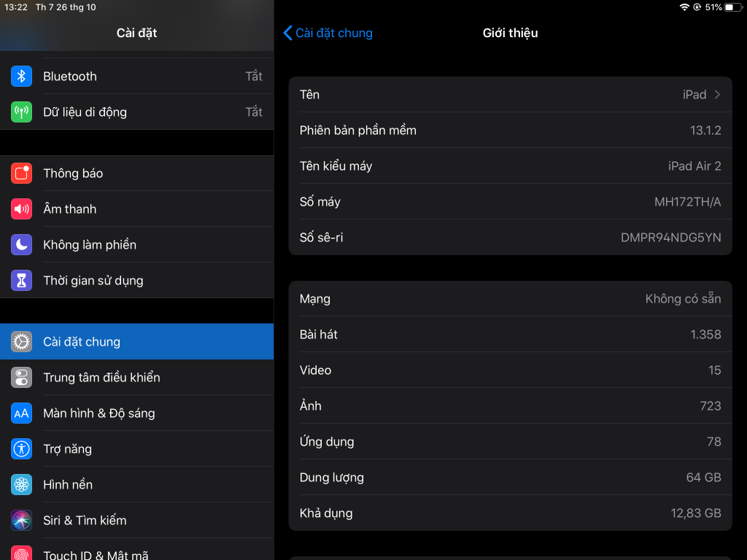Image resolution: width=747 pixels, height=560 pixels.
Task: Tap the Bluetooth icon in sidebar
Action: 21,76
